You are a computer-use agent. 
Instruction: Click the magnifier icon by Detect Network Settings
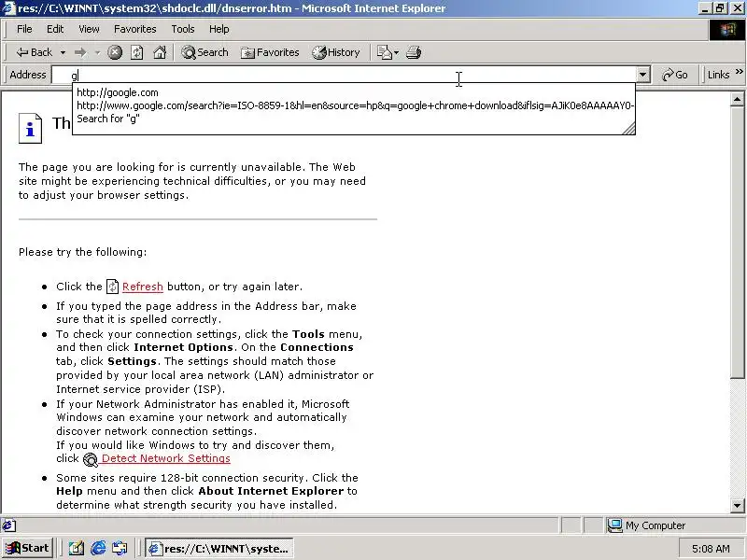[90, 459]
